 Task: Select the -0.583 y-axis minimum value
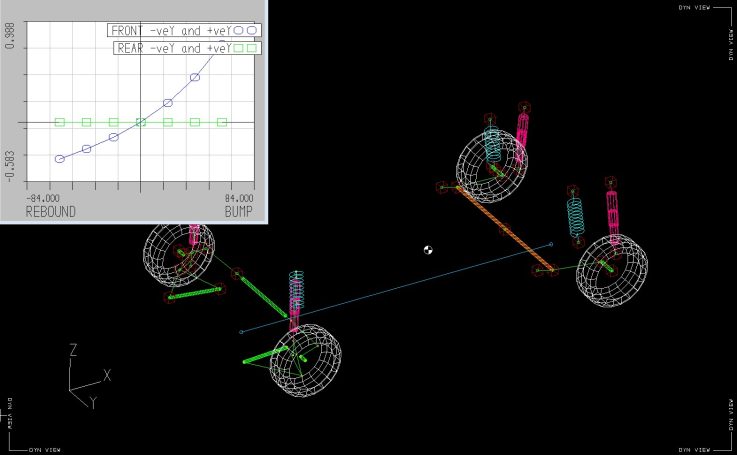coord(10,166)
